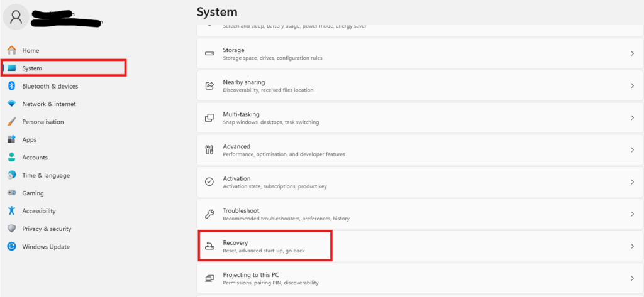Click 'Activation state, subscriptions, product key' text

[275, 186]
